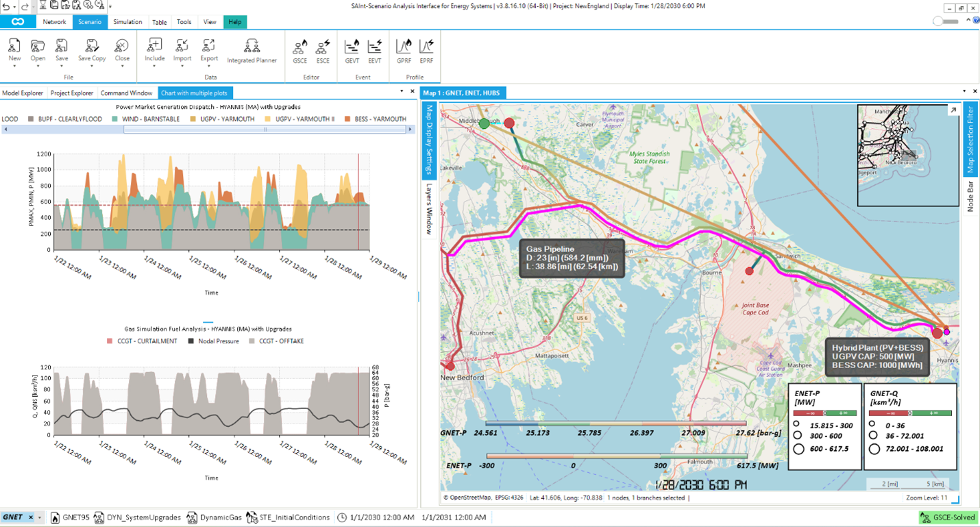
Task: Click the GEVT gas event icon
Action: [352, 49]
